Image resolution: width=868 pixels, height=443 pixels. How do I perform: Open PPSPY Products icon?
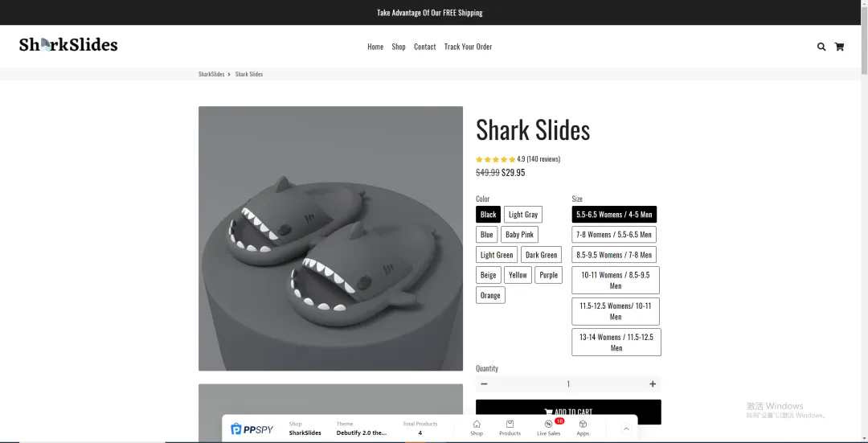(x=510, y=425)
